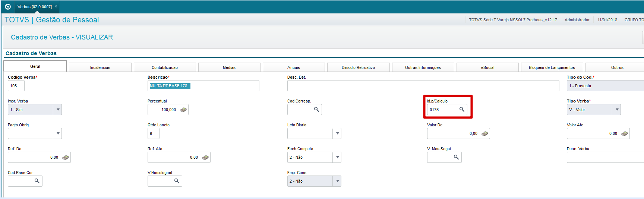Open the Pagto.Obrig. dropdown list
This screenshot has width=644, height=199.
coord(58,133)
